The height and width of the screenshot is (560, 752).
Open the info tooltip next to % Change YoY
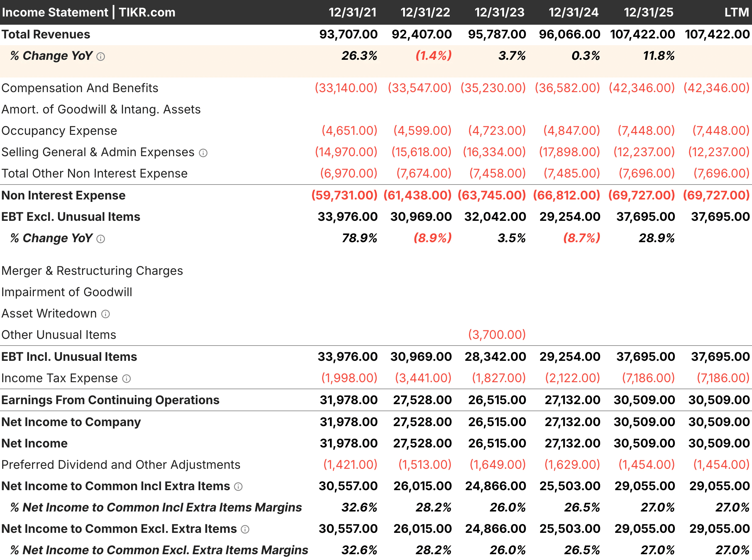click(x=100, y=56)
